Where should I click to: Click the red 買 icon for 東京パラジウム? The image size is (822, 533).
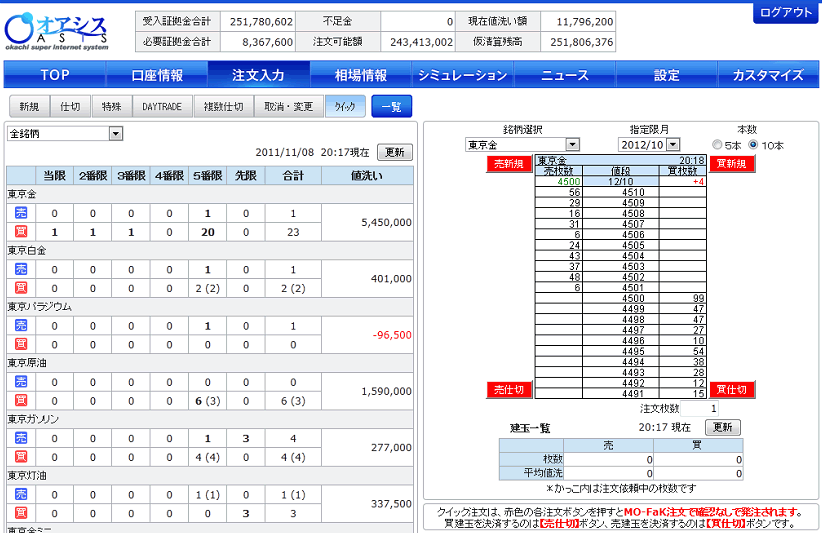(21, 344)
